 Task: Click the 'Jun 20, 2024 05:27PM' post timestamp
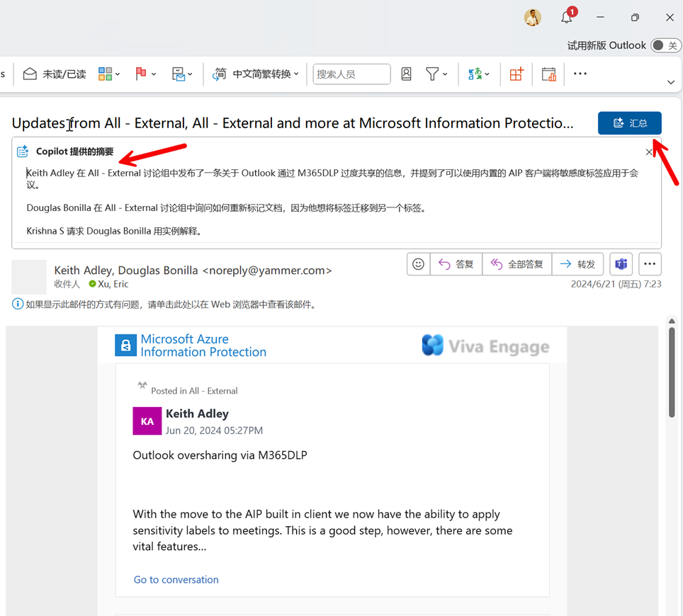pos(214,430)
